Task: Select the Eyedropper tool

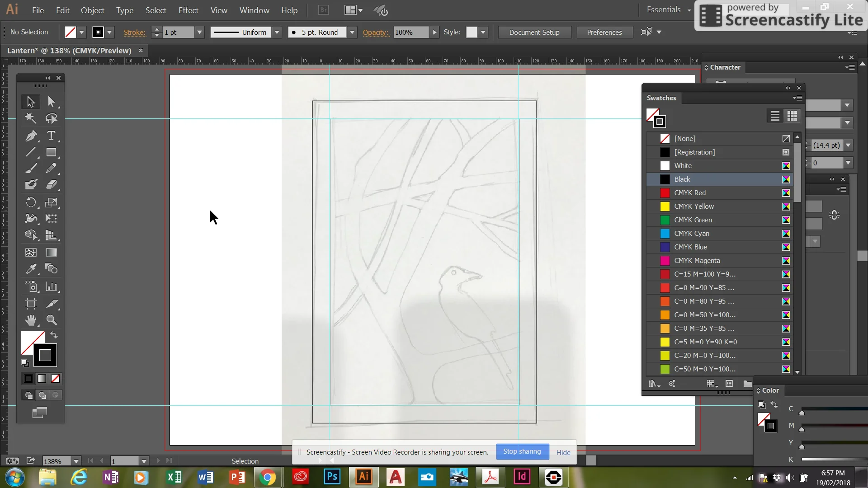Action: pos(30,269)
